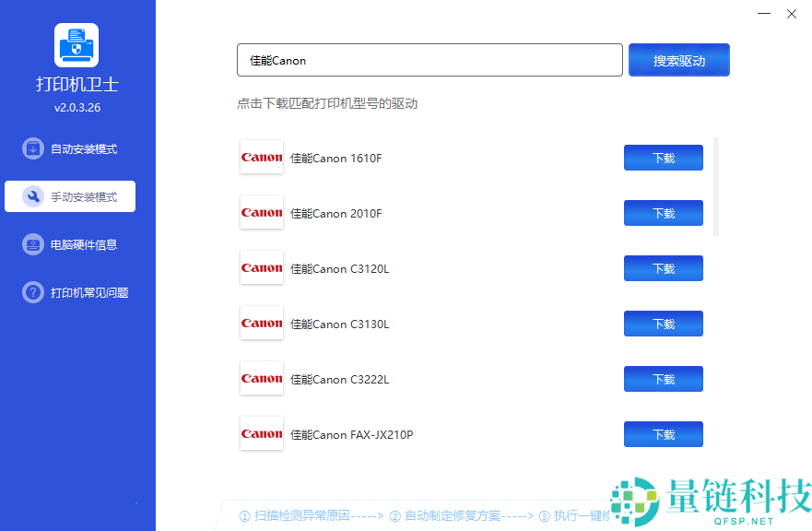Open 电脑硬件信息 in the sidebar
The image size is (812, 531).
[70, 244]
